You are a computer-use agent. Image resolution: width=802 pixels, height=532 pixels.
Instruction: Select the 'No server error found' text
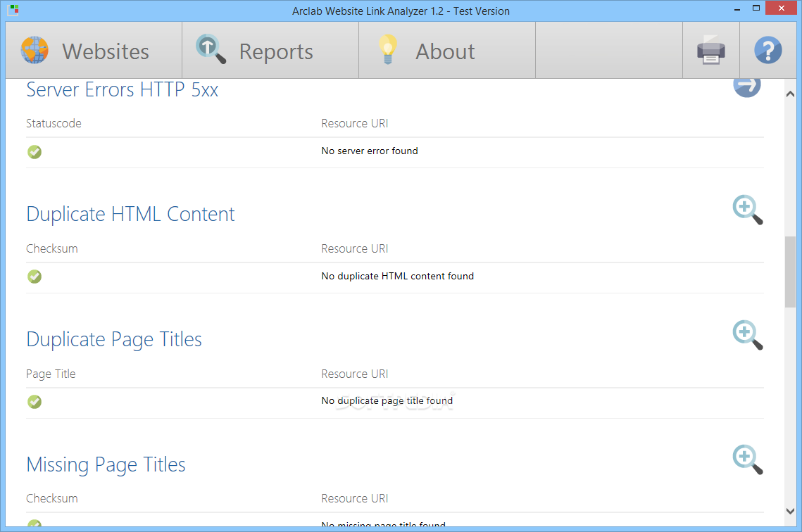click(369, 151)
